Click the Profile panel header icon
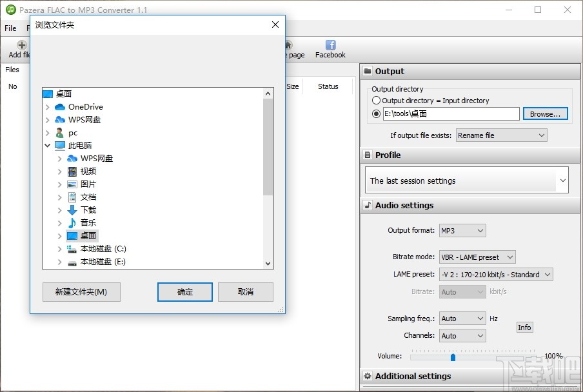The width and height of the screenshot is (583, 392). 368,155
